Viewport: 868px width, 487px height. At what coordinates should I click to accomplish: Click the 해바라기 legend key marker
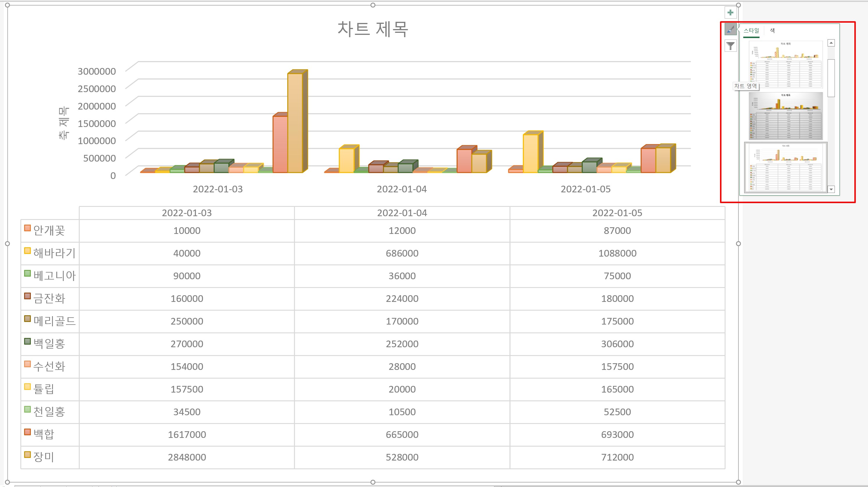point(28,250)
